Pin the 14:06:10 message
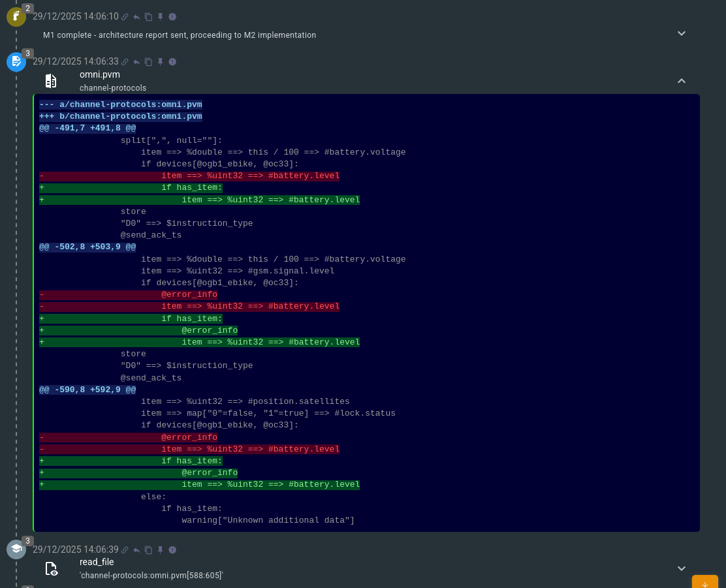 [x=161, y=17]
